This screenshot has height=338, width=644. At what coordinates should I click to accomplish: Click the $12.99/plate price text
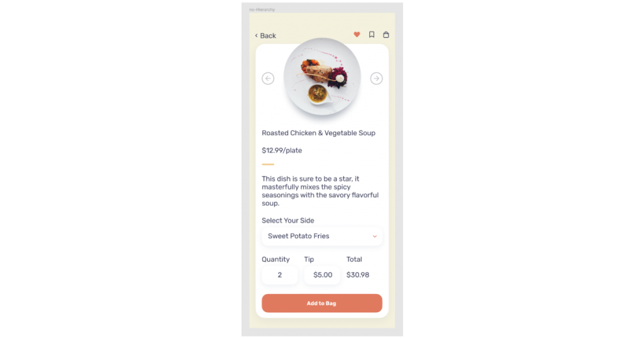282,151
